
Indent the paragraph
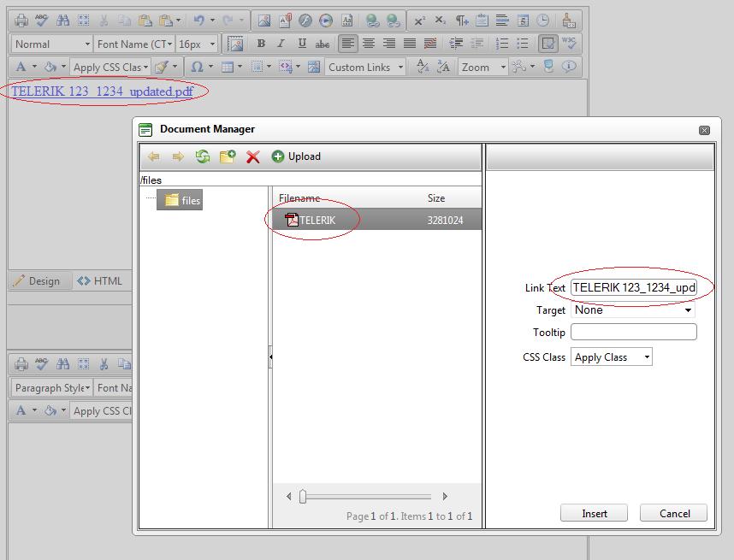[456, 44]
